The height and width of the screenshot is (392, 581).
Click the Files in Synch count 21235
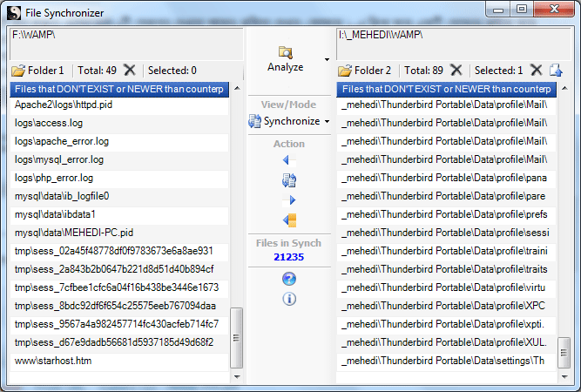click(x=288, y=257)
